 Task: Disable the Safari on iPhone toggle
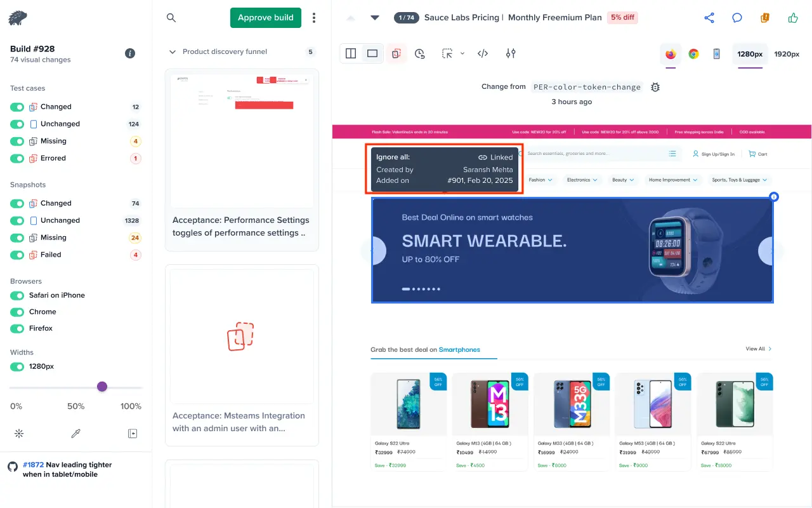click(x=17, y=295)
